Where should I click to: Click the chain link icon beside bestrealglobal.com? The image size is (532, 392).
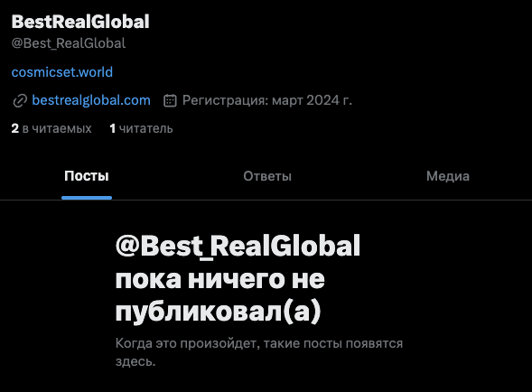(20, 101)
